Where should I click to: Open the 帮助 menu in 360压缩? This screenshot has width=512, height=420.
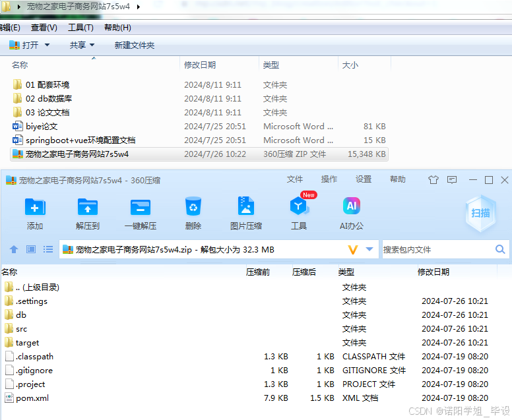398,179
